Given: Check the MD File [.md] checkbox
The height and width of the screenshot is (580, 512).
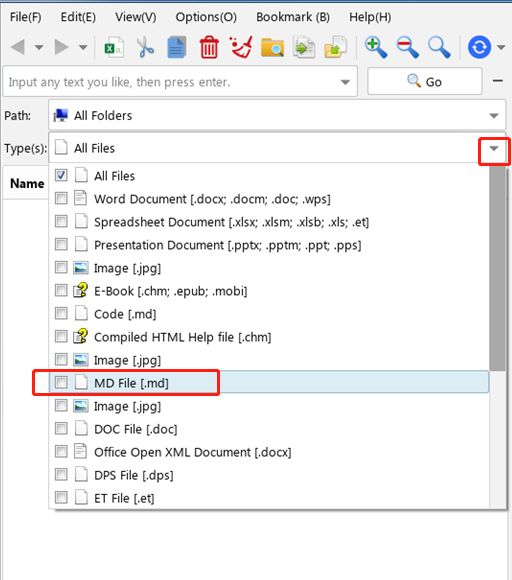Looking at the screenshot, I should 61,382.
